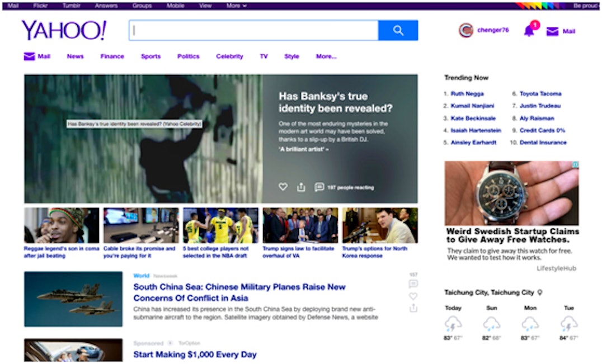This screenshot has height=364, width=602.
Task: Open trending topic Toyota Tacoma
Action: 540,93
